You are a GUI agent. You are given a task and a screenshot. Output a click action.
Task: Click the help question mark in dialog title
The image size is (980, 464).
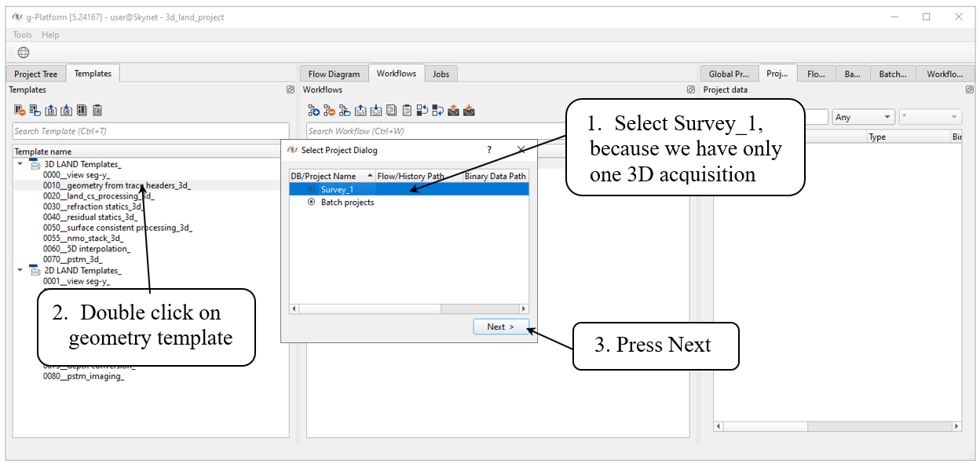point(489,150)
